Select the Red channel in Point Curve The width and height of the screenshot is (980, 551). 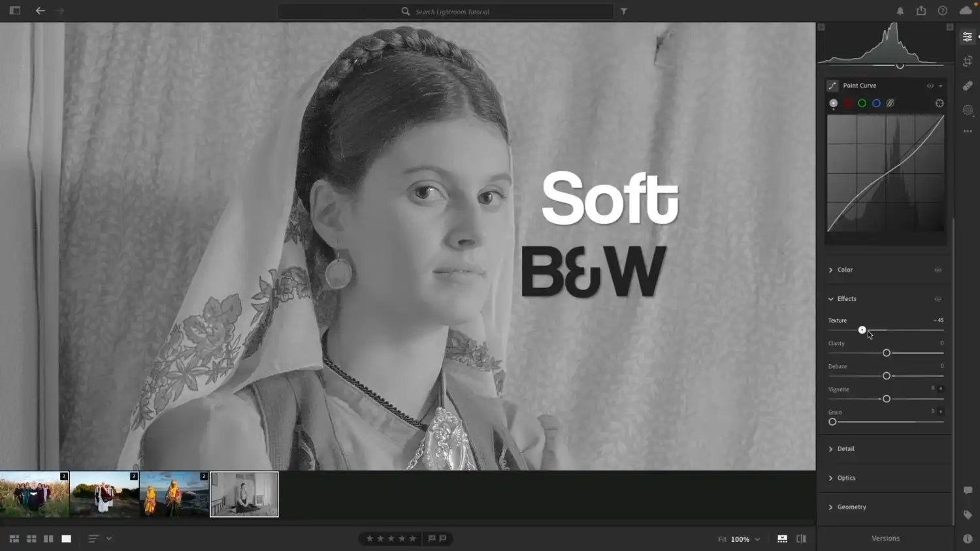pos(847,102)
